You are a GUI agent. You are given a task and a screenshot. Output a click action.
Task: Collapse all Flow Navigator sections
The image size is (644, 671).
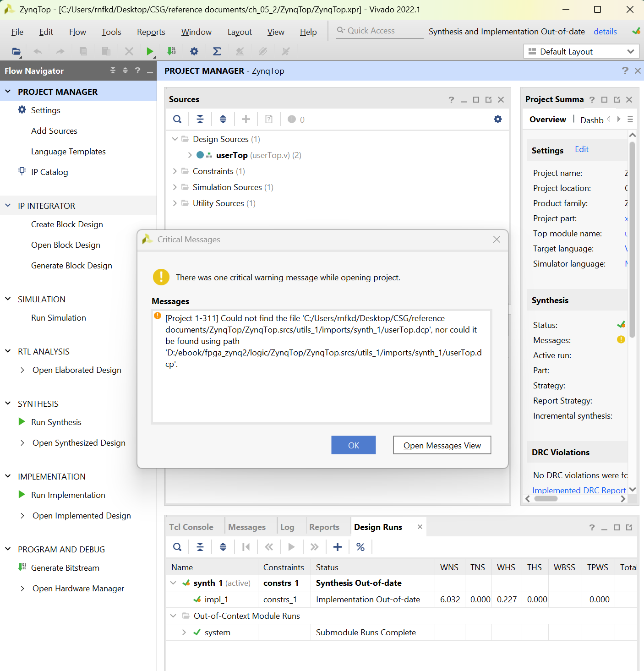click(x=113, y=71)
